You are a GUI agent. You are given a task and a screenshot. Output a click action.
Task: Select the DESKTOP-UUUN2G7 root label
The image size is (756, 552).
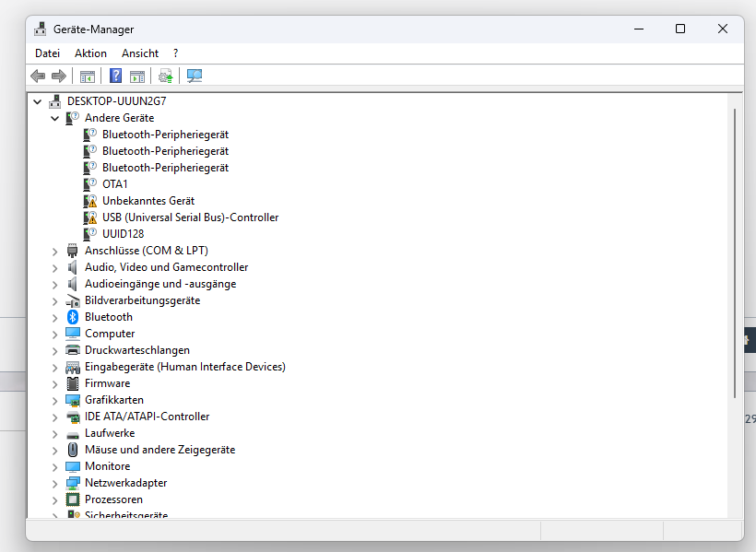[x=117, y=101]
